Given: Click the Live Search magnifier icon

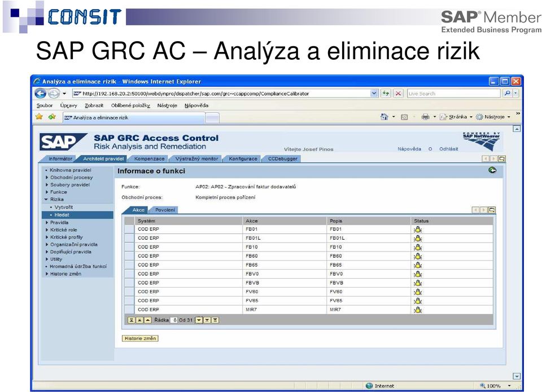Looking at the screenshot, I should pos(507,93).
